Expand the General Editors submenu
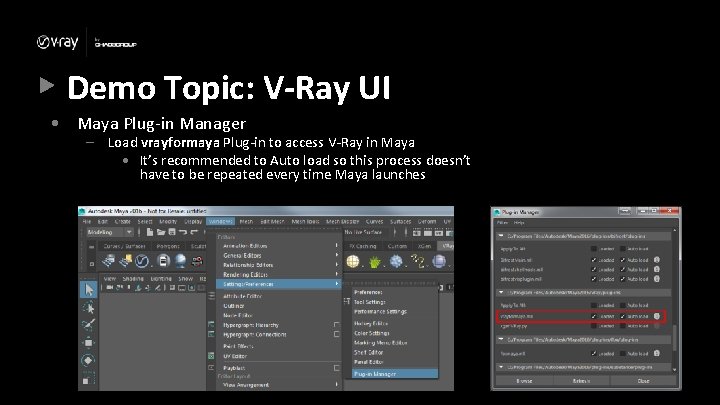The height and width of the screenshot is (405, 720). (x=337, y=255)
